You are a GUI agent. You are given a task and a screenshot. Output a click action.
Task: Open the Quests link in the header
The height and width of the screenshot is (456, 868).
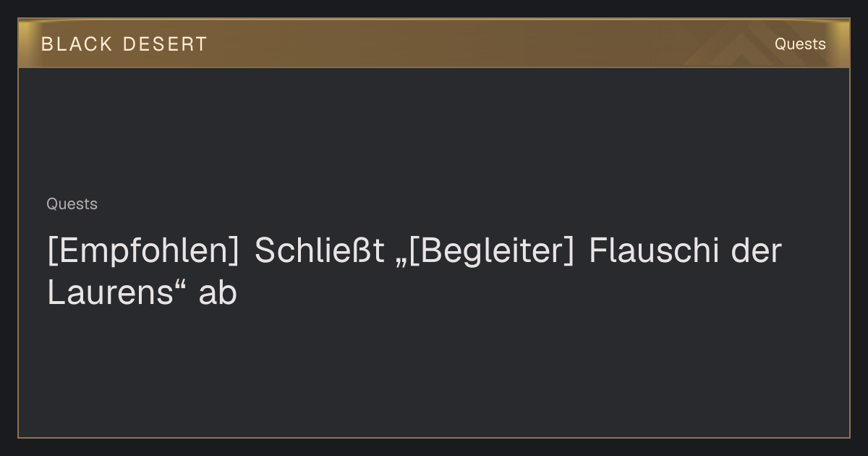pos(800,44)
